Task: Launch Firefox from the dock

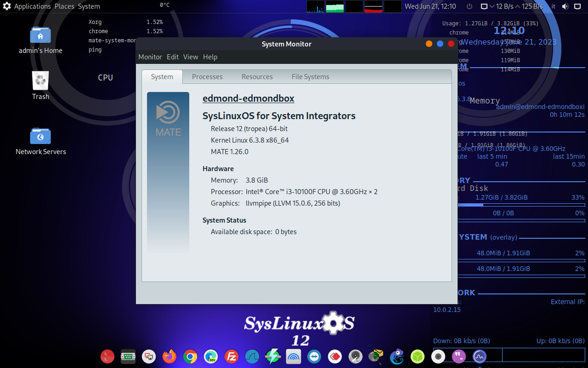Action: [170, 356]
